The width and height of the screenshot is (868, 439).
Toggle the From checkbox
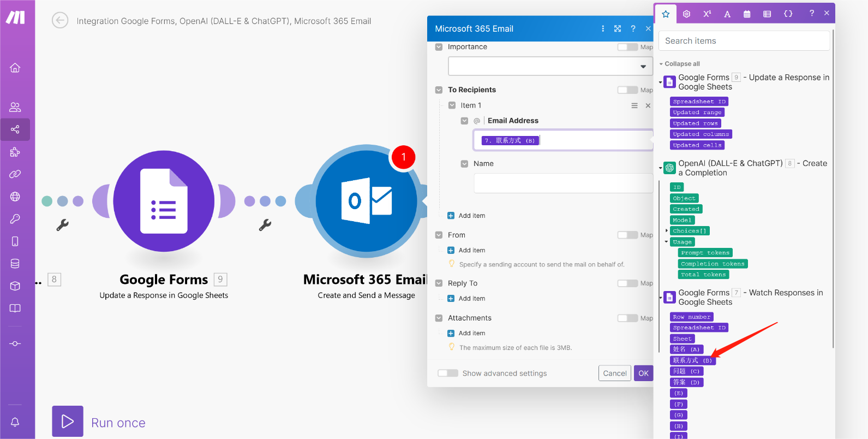(x=439, y=235)
